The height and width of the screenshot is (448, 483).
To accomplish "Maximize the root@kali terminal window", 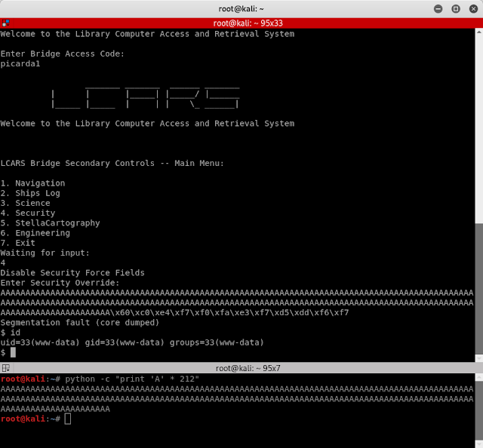I will 456,9.
